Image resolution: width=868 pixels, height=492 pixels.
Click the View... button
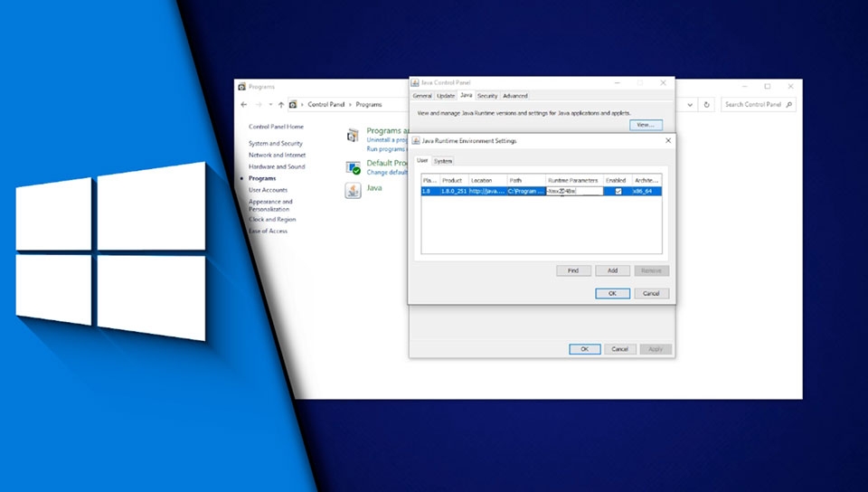(646, 125)
